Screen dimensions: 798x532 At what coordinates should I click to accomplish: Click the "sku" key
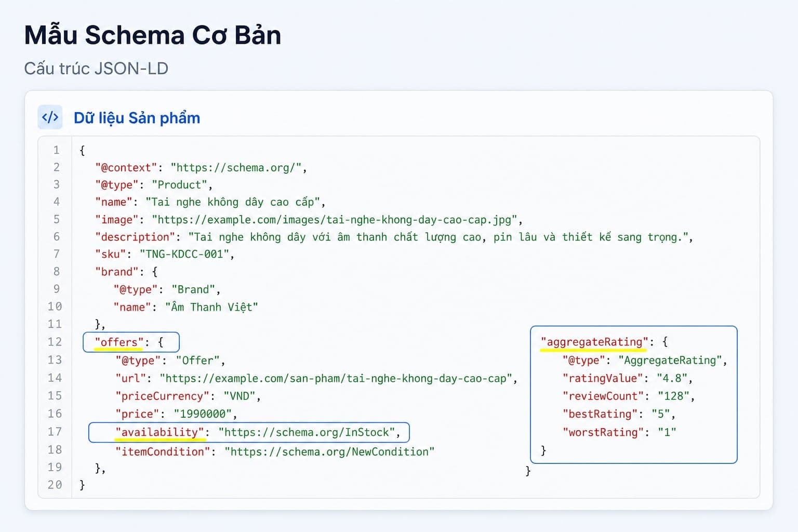pyautogui.click(x=111, y=255)
